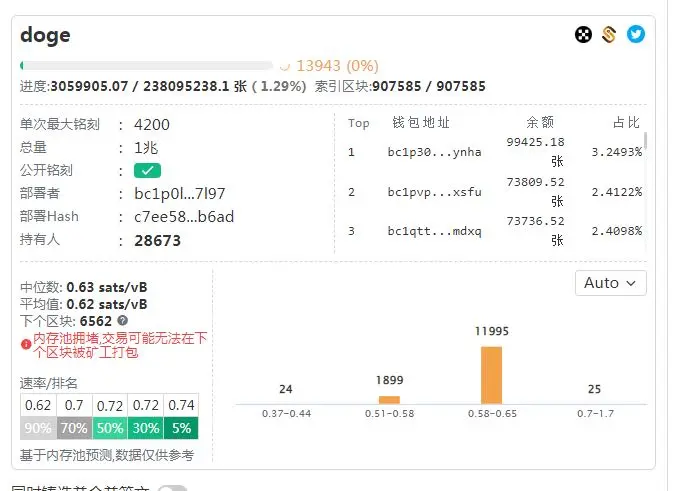
Task: Select the 30% fee rate swatch
Action: click(146, 428)
